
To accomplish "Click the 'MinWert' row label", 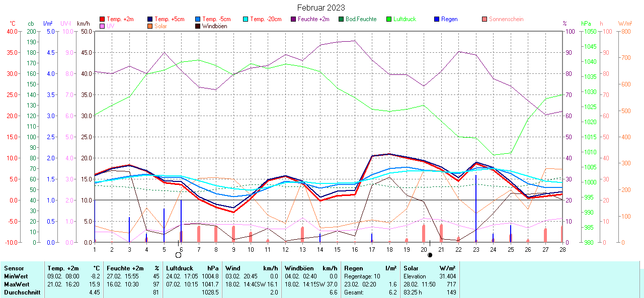I will click(15, 276).
